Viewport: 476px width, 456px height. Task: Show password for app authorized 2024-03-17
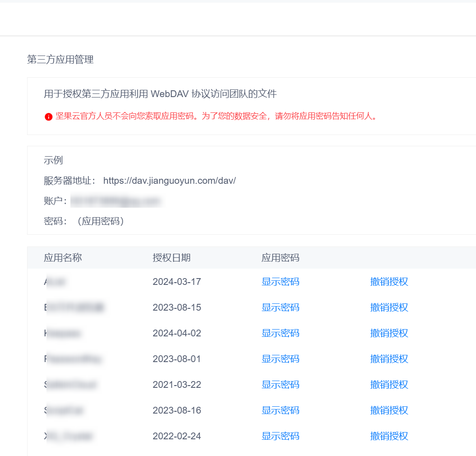click(x=280, y=282)
